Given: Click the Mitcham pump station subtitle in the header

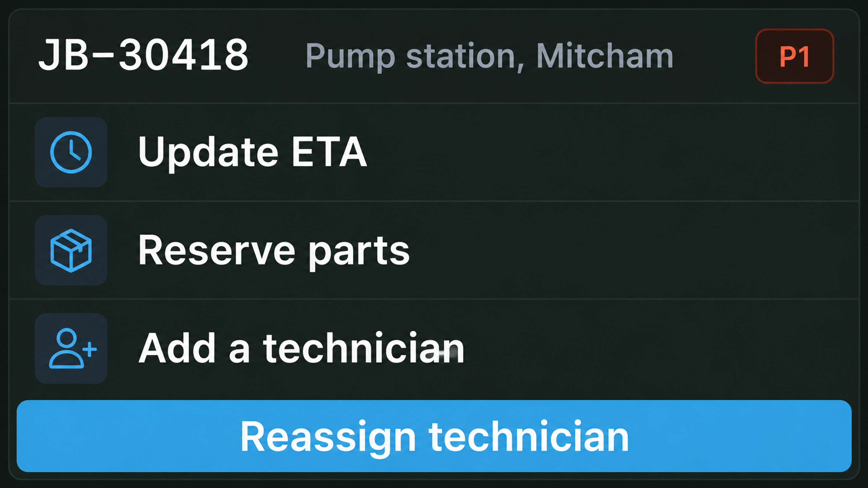Looking at the screenshot, I should [x=489, y=56].
